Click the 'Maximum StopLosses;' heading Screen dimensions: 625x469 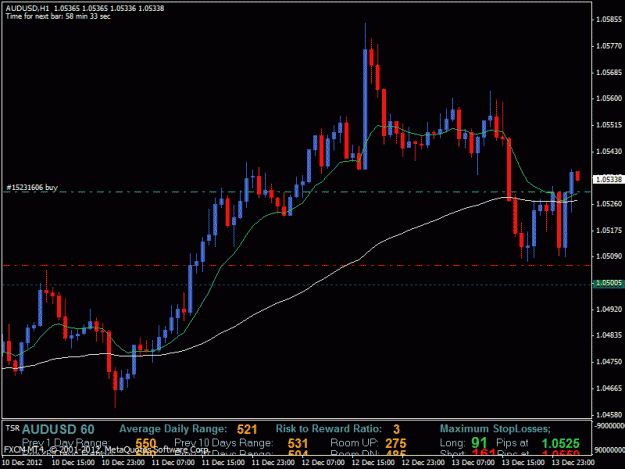point(495,429)
